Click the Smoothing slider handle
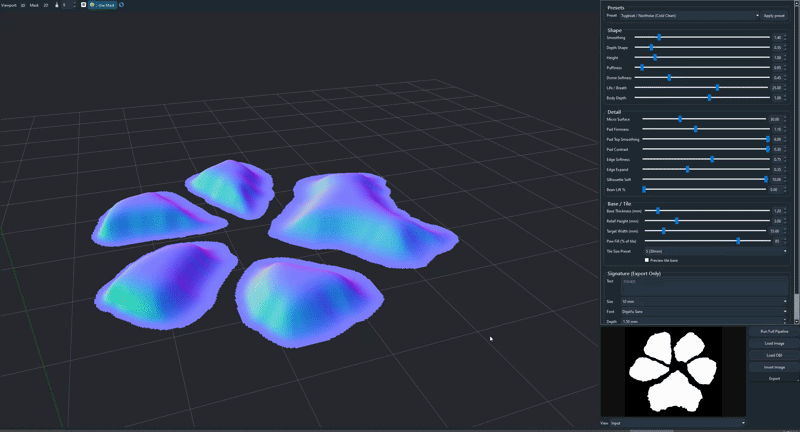Screen dimensions: 800x432 [x=659, y=37]
